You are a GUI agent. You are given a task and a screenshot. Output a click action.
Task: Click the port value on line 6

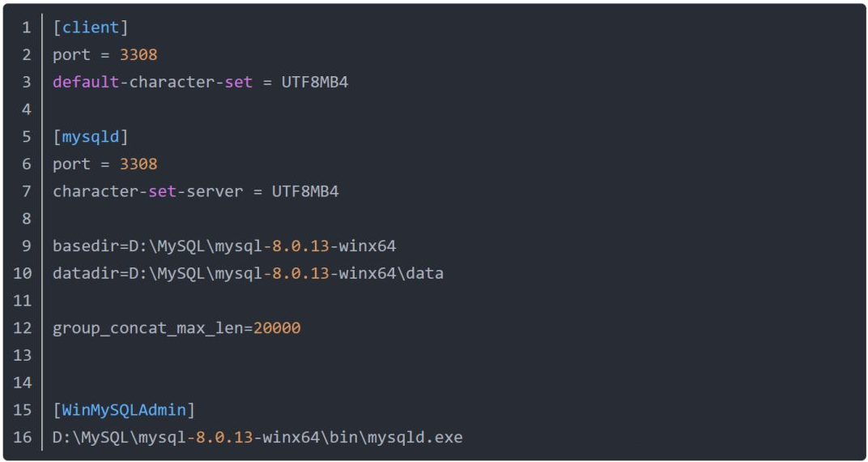click(x=138, y=164)
